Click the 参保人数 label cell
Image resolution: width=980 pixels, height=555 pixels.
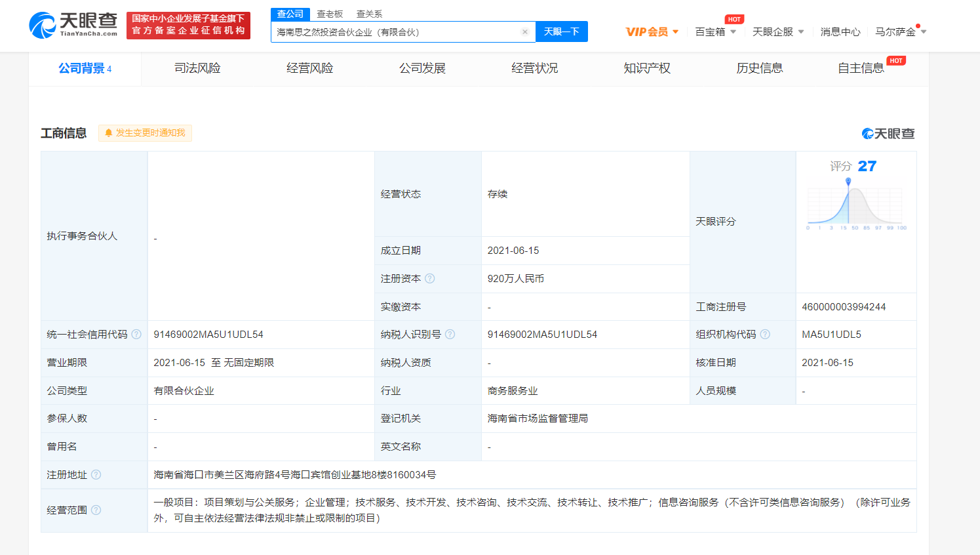click(94, 419)
